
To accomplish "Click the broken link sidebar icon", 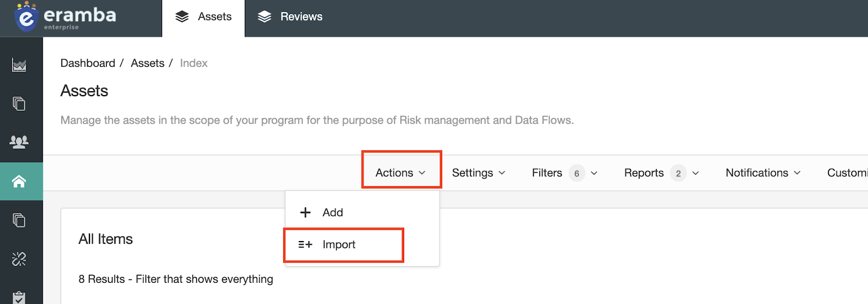I will (19, 259).
